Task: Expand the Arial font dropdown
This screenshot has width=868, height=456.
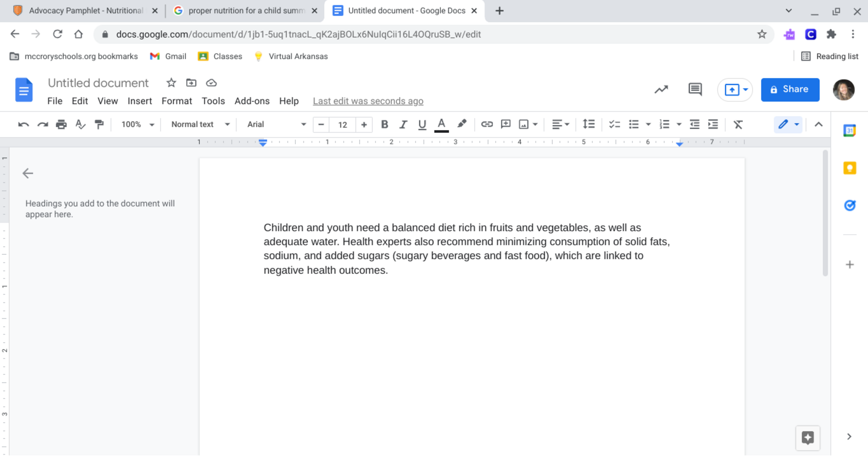Action: (276, 124)
